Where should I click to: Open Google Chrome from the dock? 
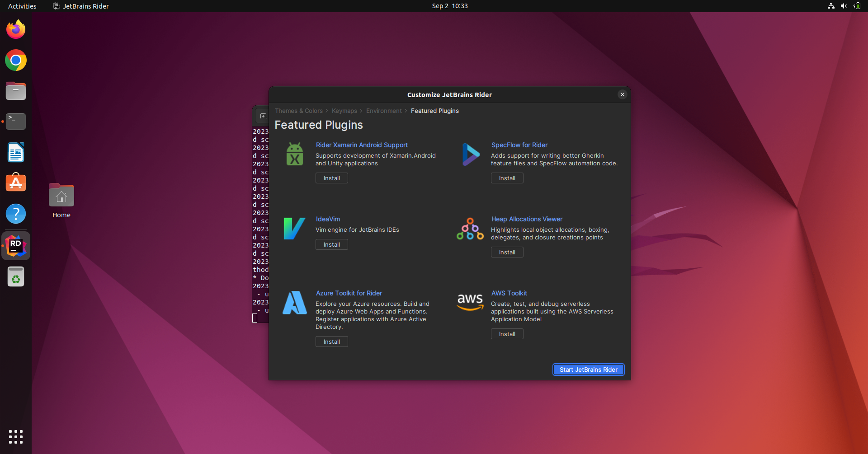[16, 61]
